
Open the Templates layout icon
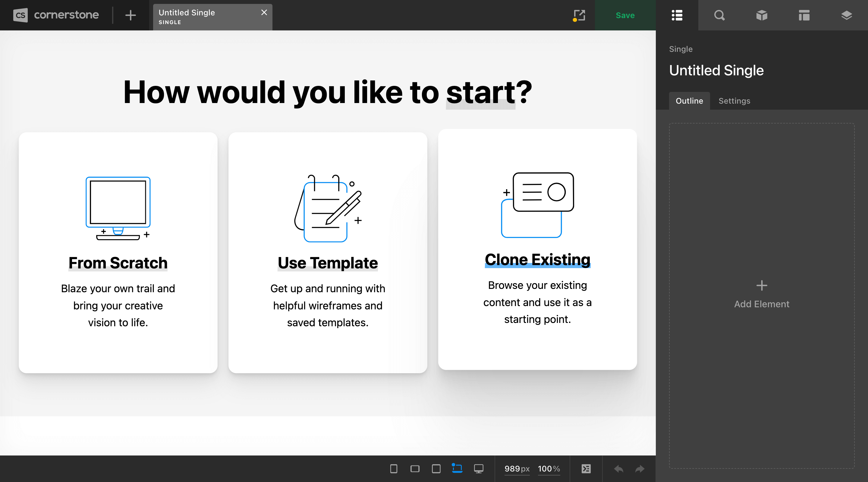(x=804, y=15)
